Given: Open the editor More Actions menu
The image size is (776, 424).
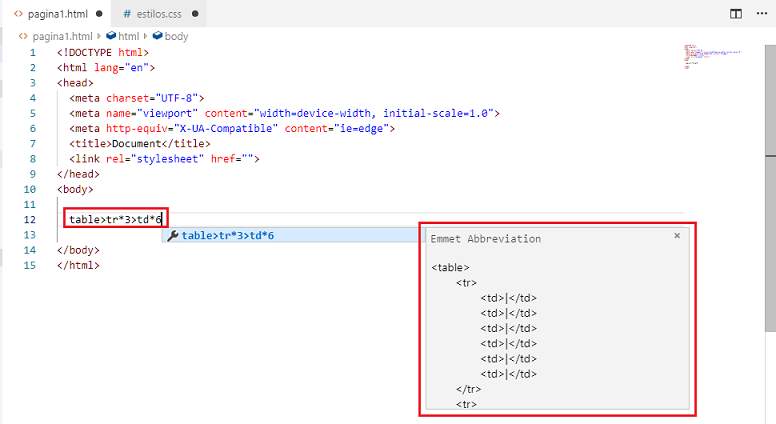Looking at the screenshot, I should (x=762, y=14).
